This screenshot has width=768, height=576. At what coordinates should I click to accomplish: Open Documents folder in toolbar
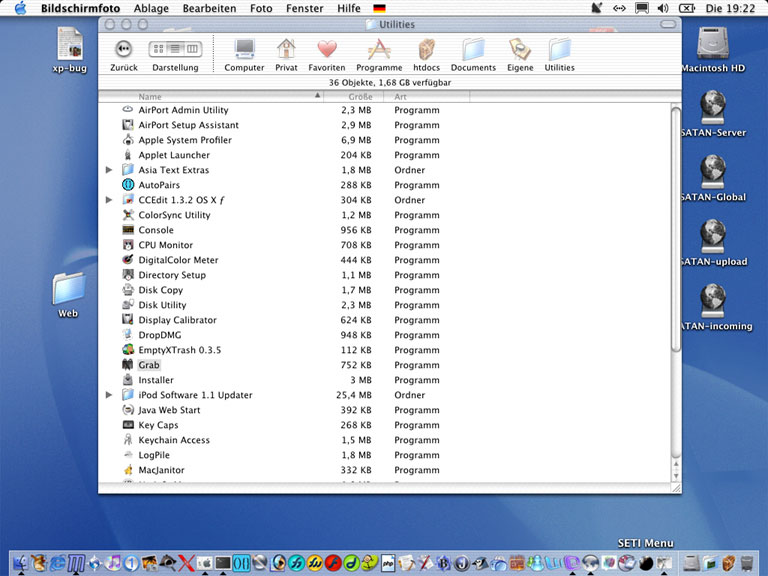[x=473, y=55]
